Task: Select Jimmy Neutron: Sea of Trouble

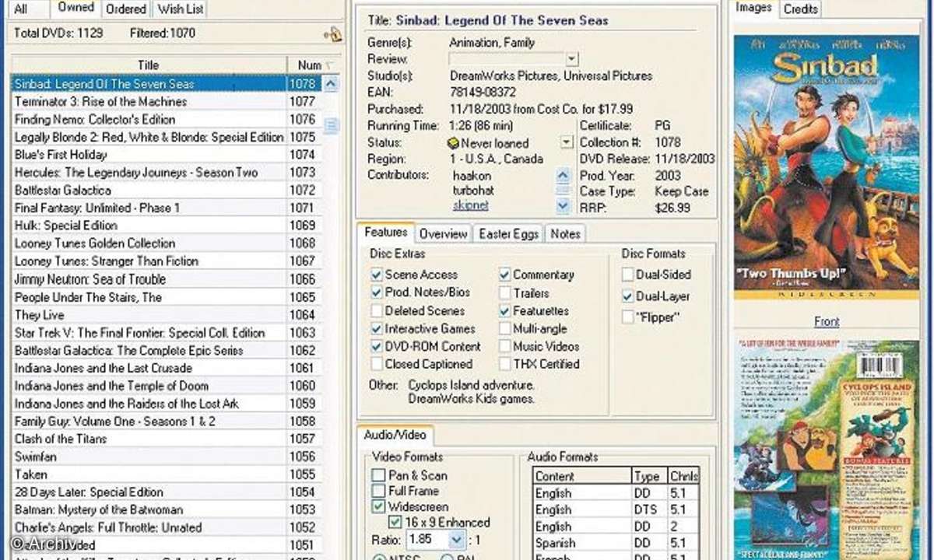Action: pyautogui.click(x=167, y=279)
